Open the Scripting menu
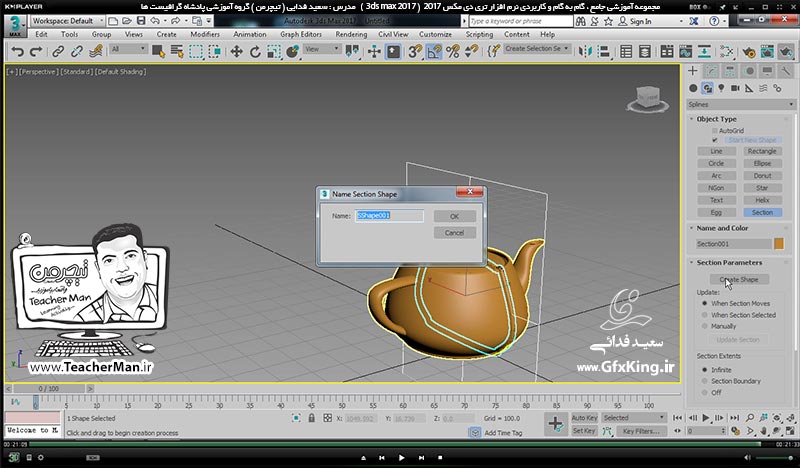800x468 pixels. point(479,34)
